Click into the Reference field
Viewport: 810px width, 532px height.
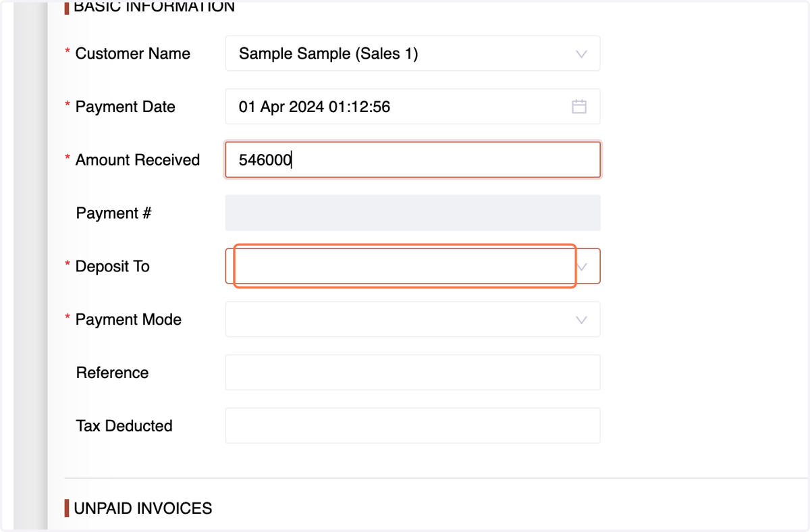(x=412, y=373)
